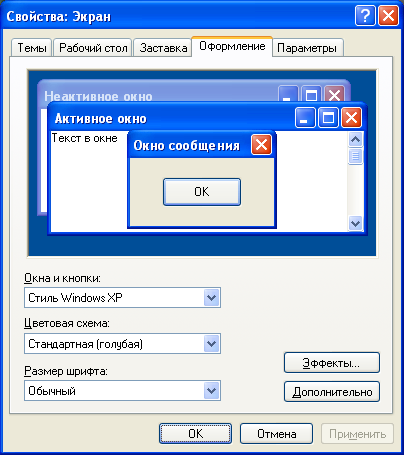Click the Применить button

pyautogui.click(x=357, y=433)
